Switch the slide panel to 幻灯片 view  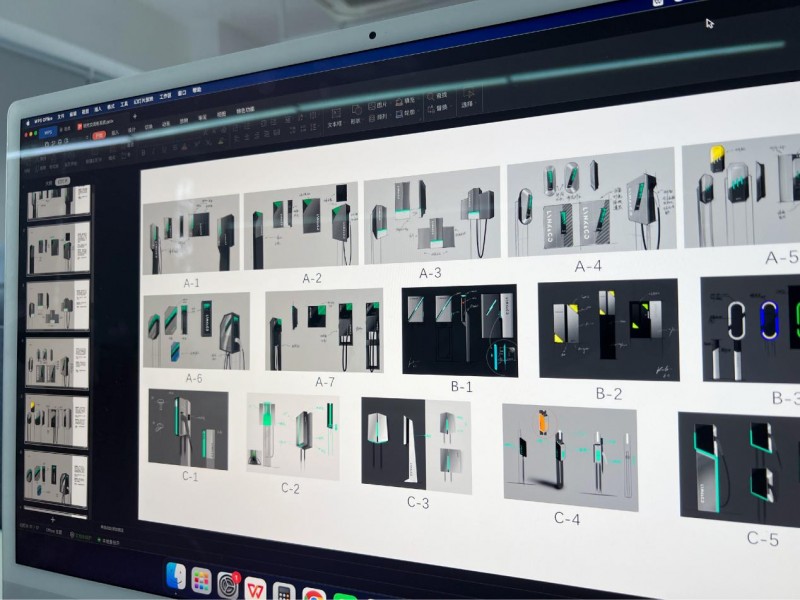[x=62, y=181]
